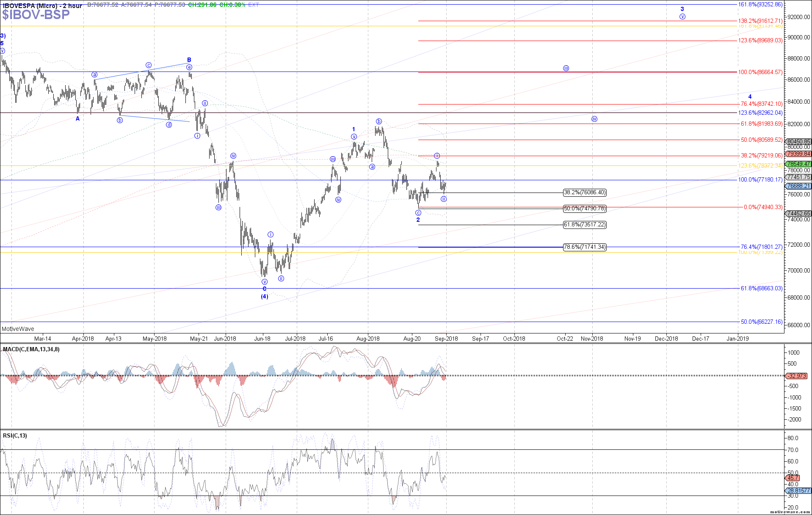Click the CH:291.86 change value
Image resolution: width=812 pixels, height=515 pixels.
tap(202, 5)
